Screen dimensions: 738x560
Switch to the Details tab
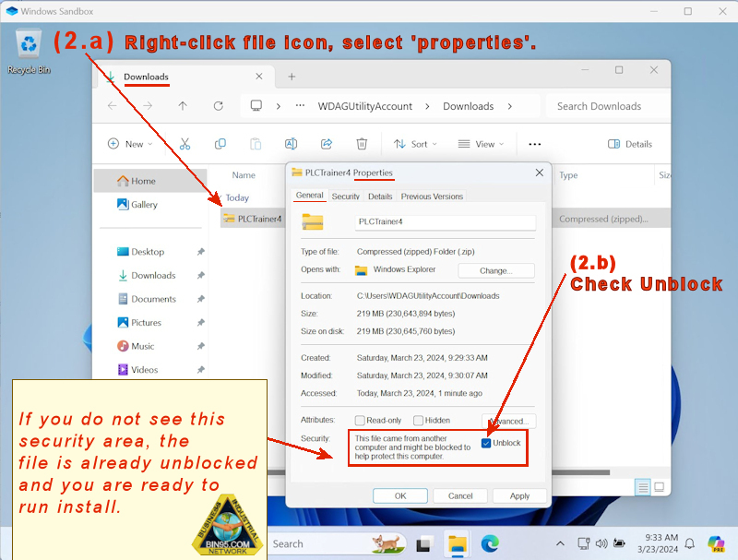[380, 197]
